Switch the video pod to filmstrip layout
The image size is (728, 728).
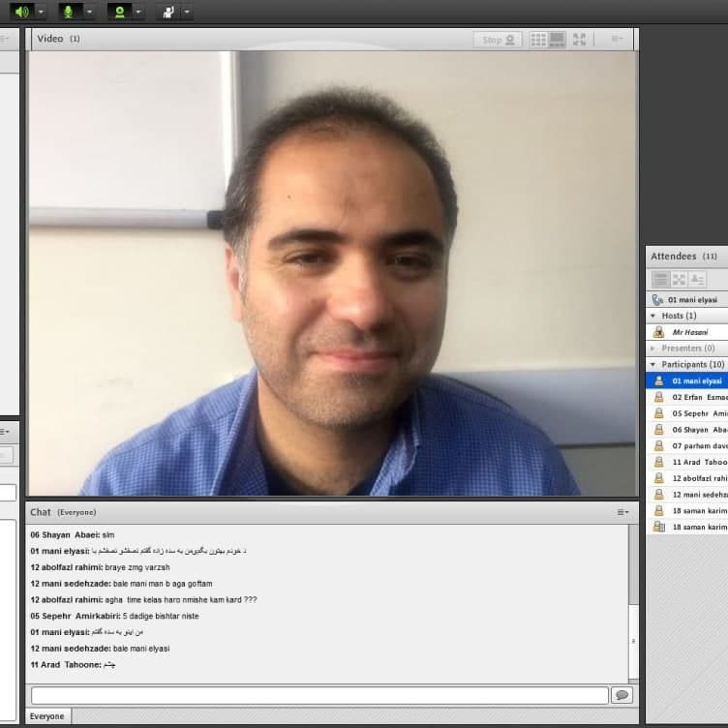click(557, 40)
